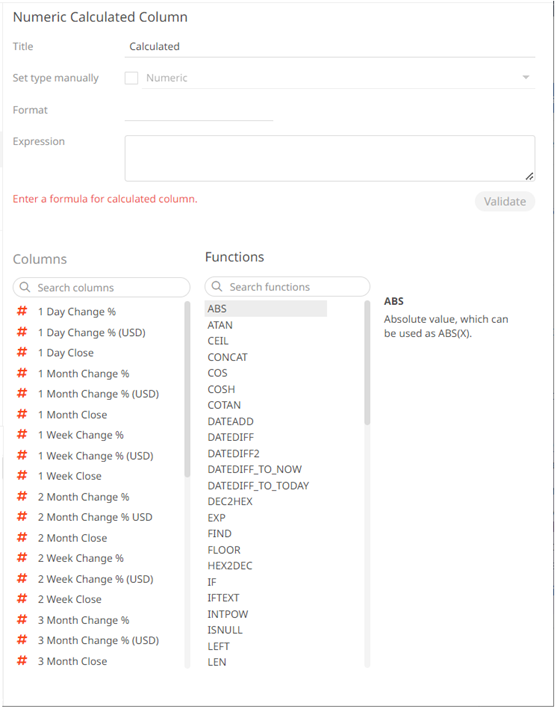The width and height of the screenshot is (557, 709).
Task: Select the ABS function
Action: (265, 308)
